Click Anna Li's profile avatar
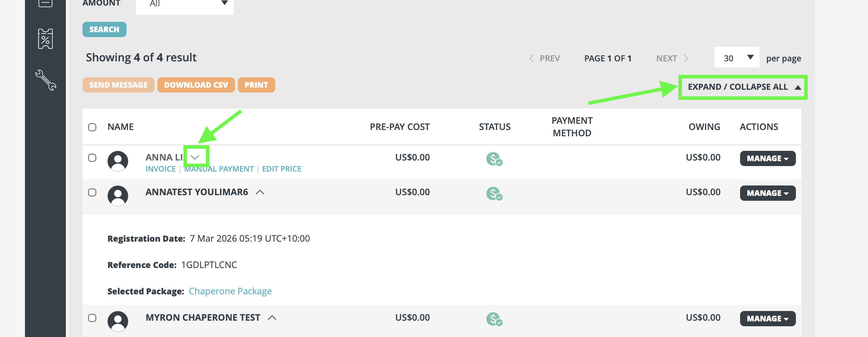Screen dimensions: 868x337 (x=118, y=161)
